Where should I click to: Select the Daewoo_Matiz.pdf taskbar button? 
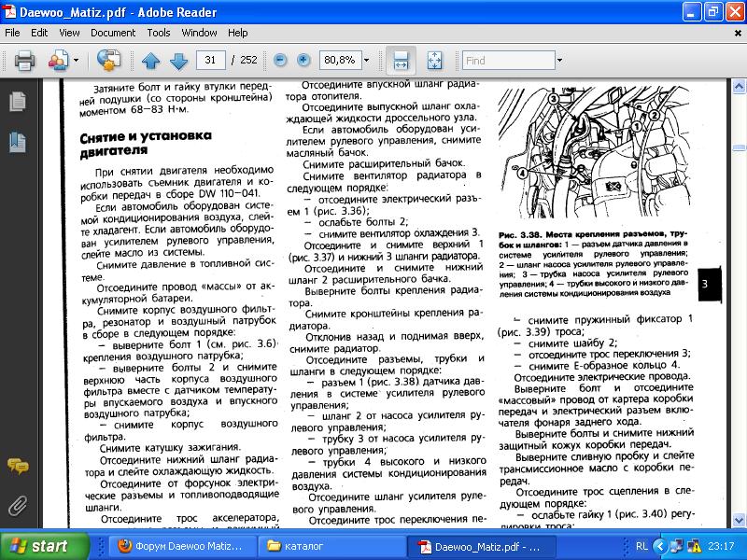pyautogui.click(x=480, y=546)
